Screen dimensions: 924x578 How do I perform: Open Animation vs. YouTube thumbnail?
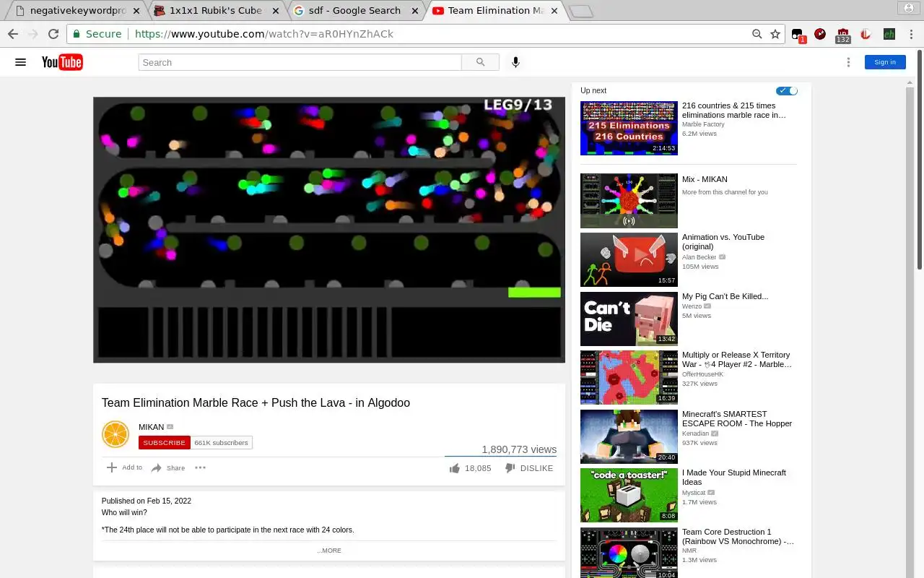coord(629,259)
